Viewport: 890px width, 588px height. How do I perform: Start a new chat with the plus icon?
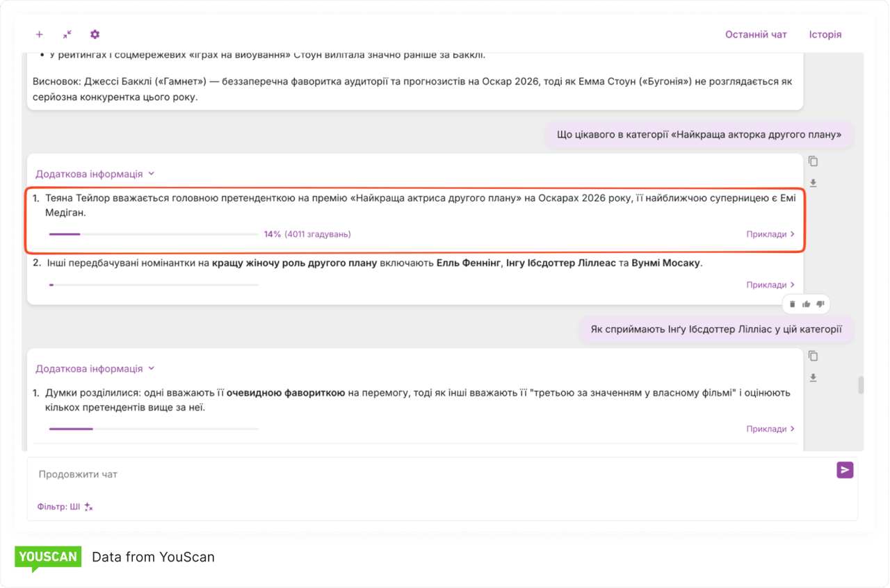[x=39, y=35]
